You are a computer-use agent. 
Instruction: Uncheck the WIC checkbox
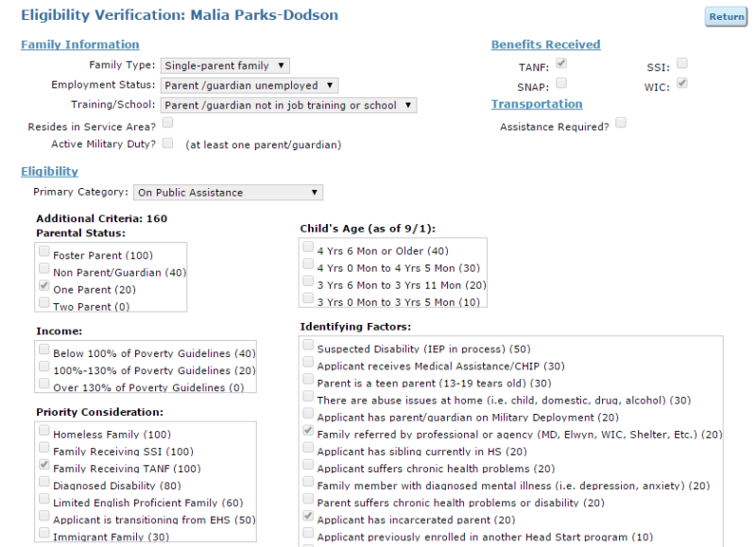(681, 82)
